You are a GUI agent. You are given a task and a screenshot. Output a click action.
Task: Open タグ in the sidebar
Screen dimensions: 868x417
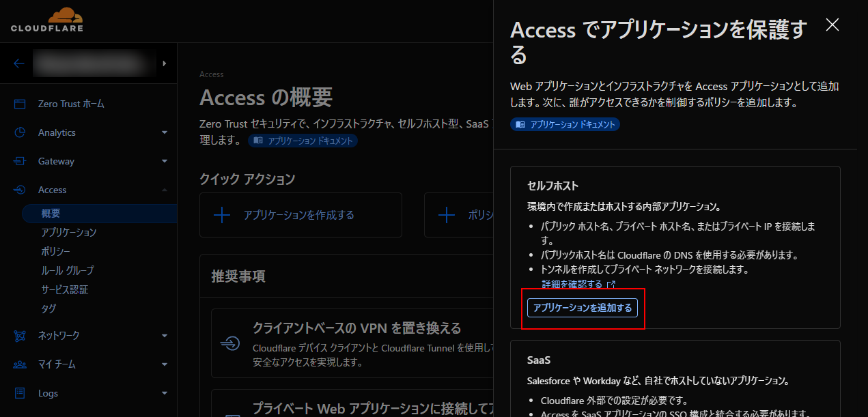[x=48, y=308]
